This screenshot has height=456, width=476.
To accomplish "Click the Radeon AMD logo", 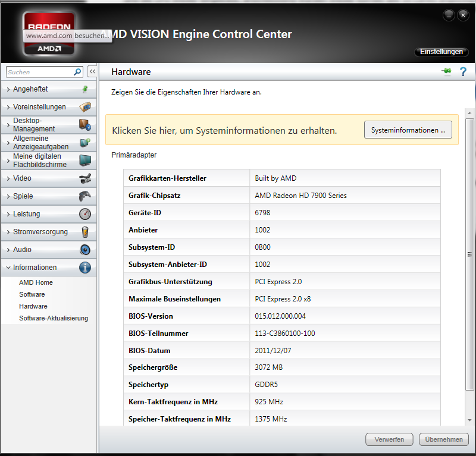I will pos(49,34).
